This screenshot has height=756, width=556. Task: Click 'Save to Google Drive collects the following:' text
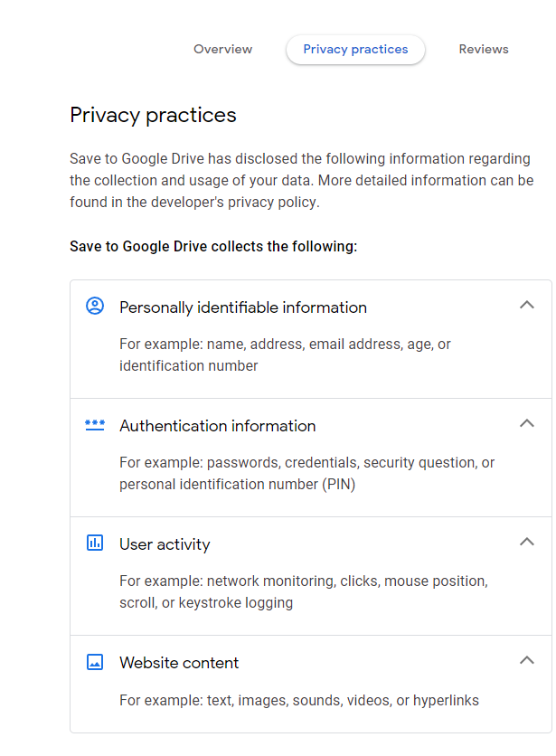pyautogui.click(x=213, y=246)
